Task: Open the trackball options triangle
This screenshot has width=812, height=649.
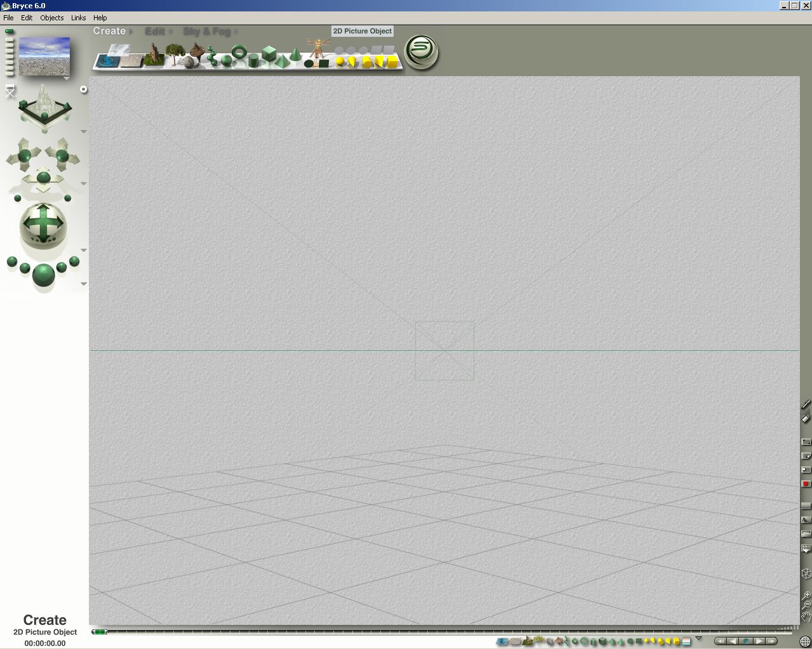Action: (83, 250)
